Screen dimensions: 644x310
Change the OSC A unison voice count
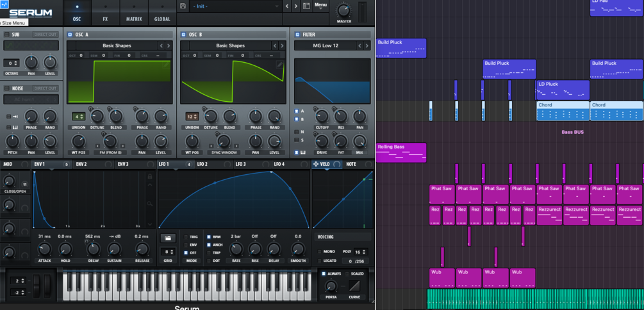78,117
